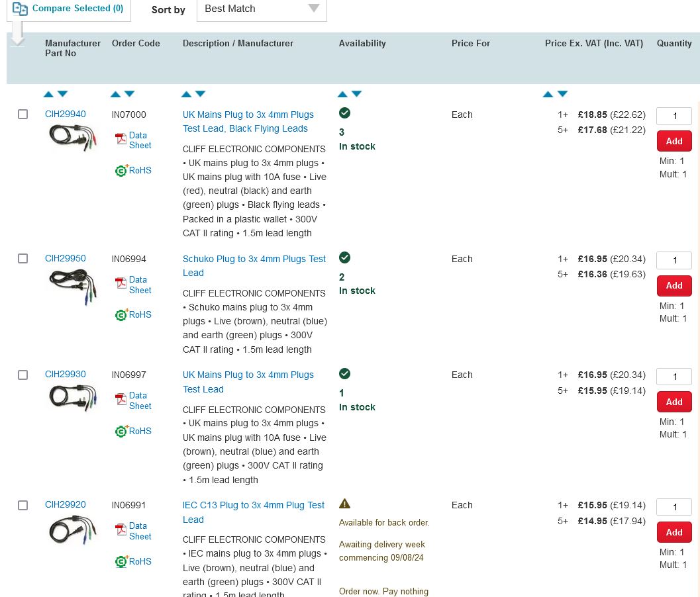Add CIH29930 test lead to basket
700x597 pixels.
(x=674, y=402)
